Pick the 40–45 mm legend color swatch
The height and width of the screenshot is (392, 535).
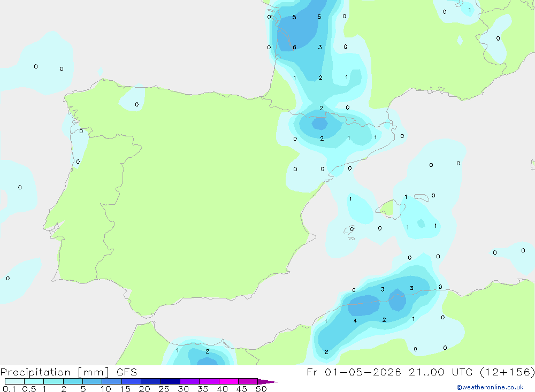click(x=228, y=381)
